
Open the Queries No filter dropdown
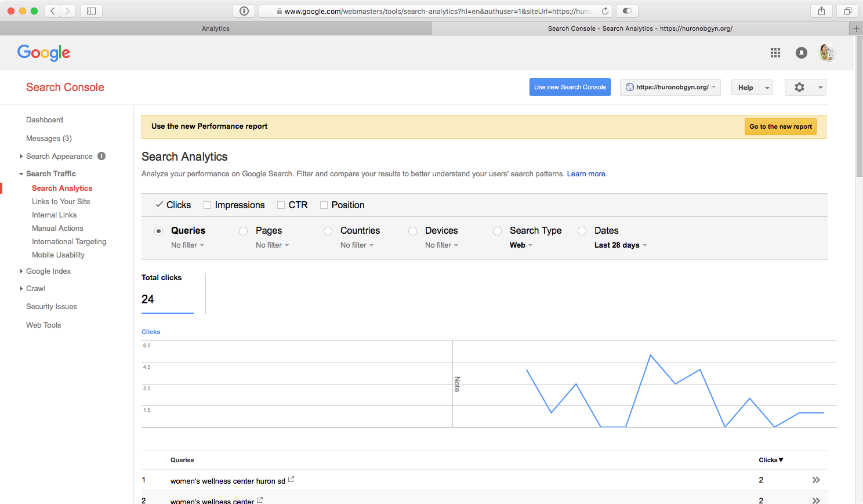pos(187,245)
